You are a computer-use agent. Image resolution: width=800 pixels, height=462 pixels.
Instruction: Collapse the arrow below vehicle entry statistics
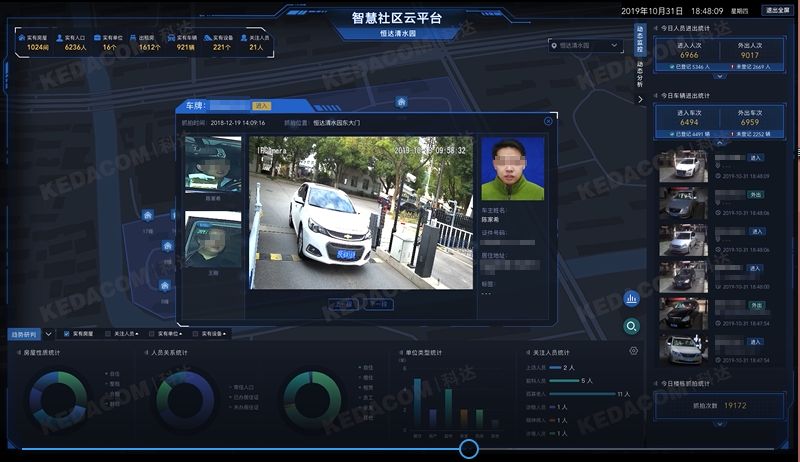point(719,143)
